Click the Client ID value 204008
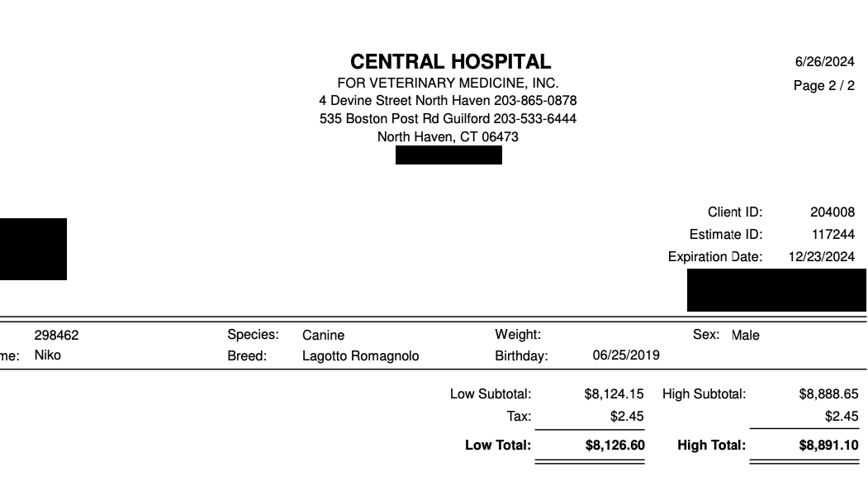This screenshot has height=491, width=868. (x=832, y=212)
